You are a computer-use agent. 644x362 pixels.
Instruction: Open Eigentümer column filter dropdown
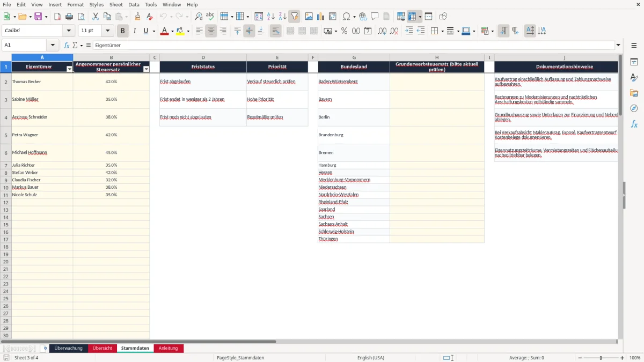point(69,69)
